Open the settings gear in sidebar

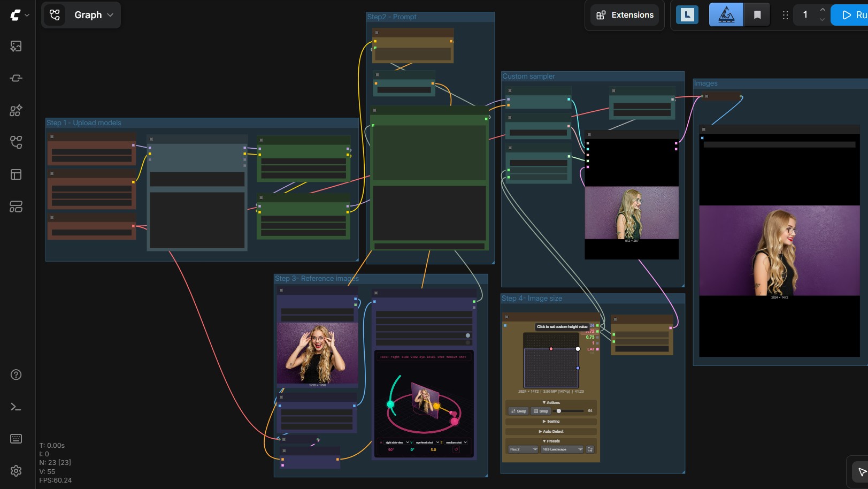click(16, 471)
